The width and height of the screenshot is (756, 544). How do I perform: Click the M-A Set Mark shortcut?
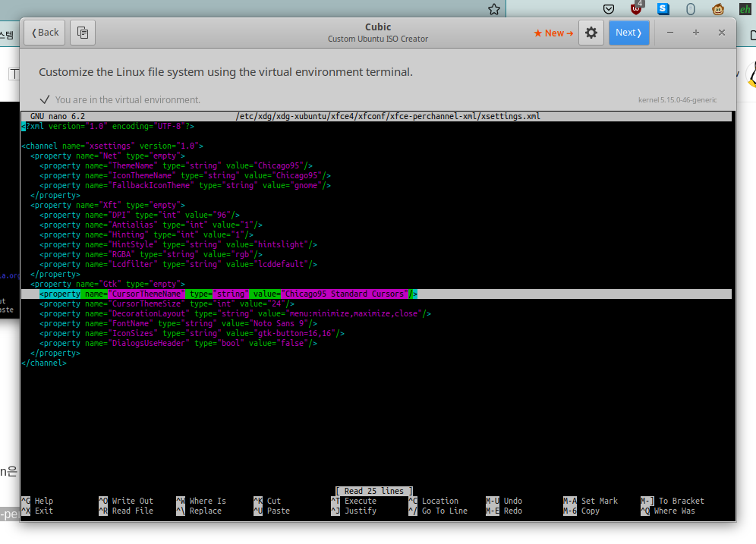(591, 501)
